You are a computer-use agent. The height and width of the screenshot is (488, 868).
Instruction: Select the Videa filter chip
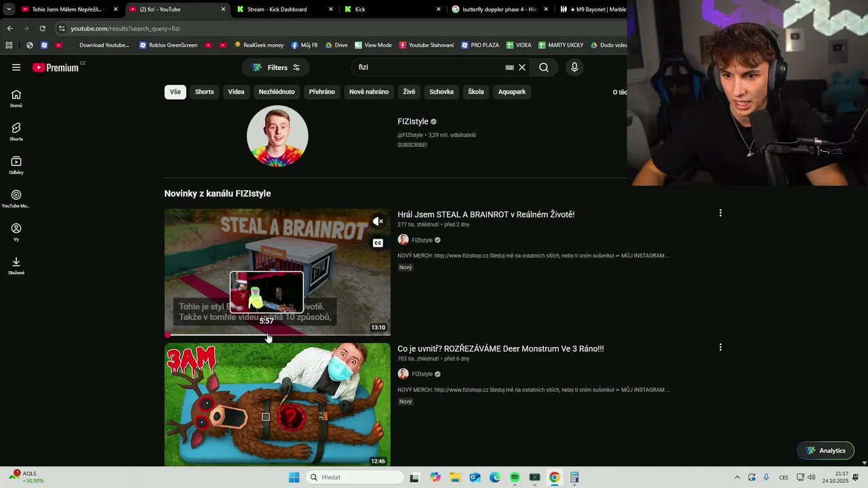click(x=236, y=91)
